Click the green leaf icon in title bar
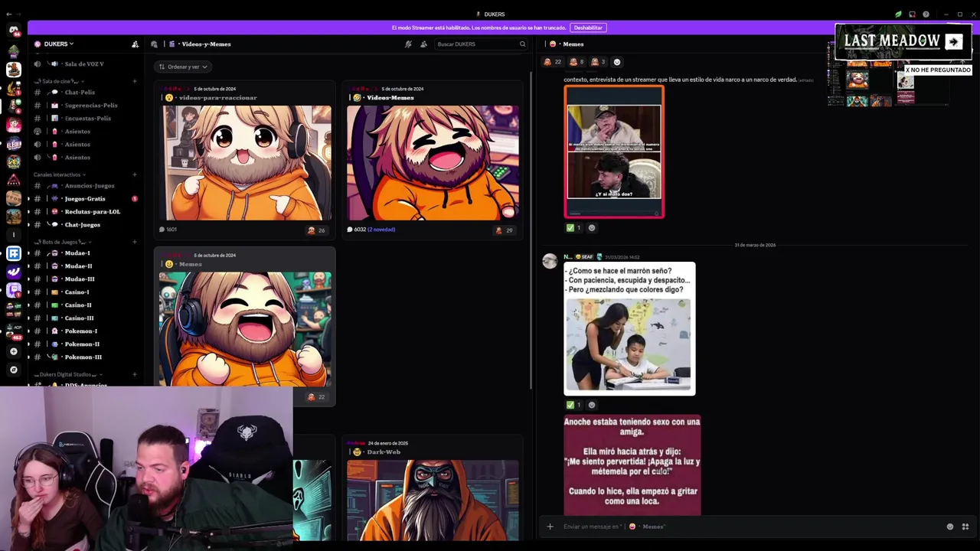The image size is (980, 551). 898,15
